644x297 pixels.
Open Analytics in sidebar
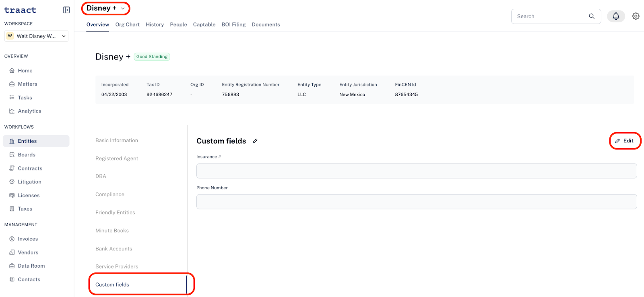point(36,111)
